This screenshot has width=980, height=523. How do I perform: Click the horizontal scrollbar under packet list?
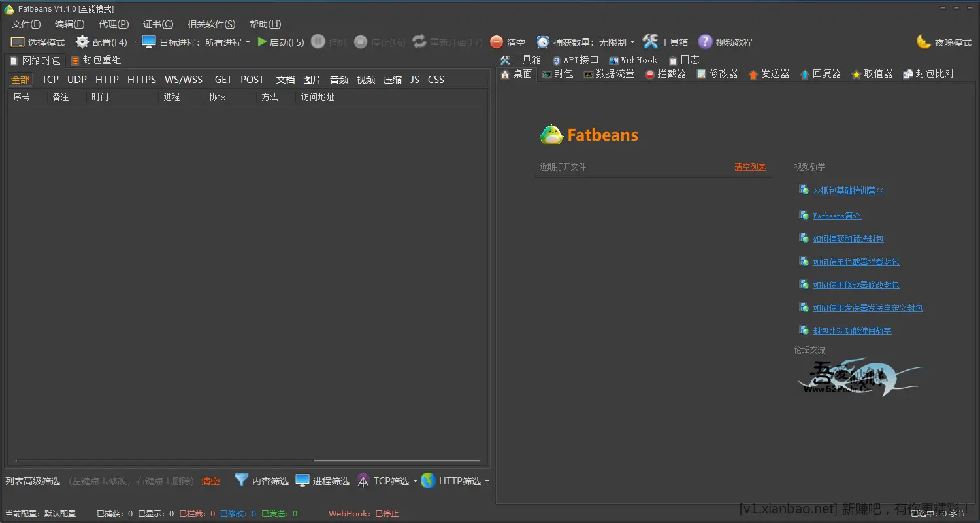pos(163,460)
